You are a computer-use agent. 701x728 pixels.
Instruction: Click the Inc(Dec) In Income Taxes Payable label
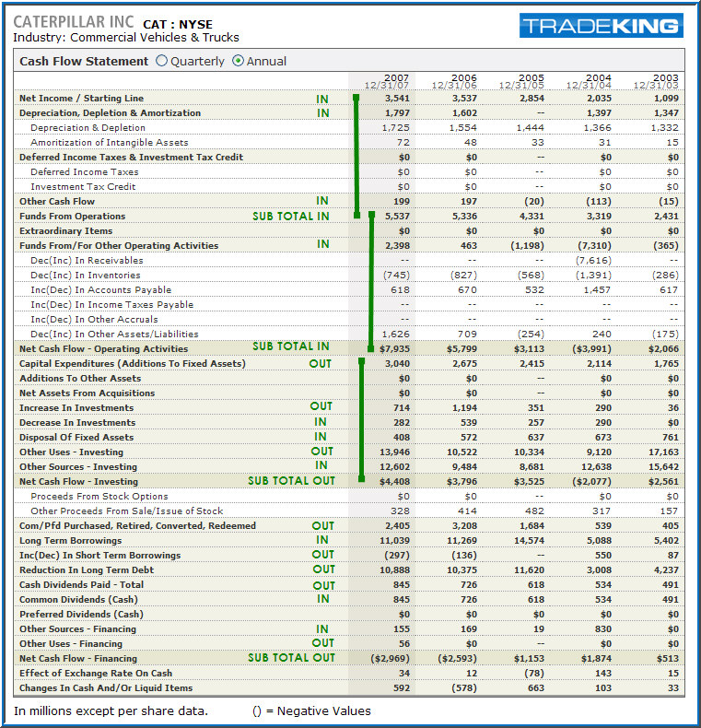coord(111,305)
